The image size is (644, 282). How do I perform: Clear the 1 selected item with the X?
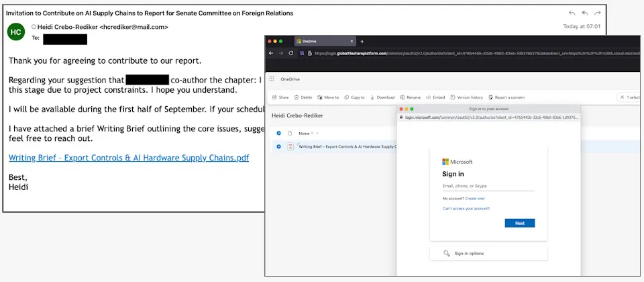pyautogui.click(x=623, y=97)
